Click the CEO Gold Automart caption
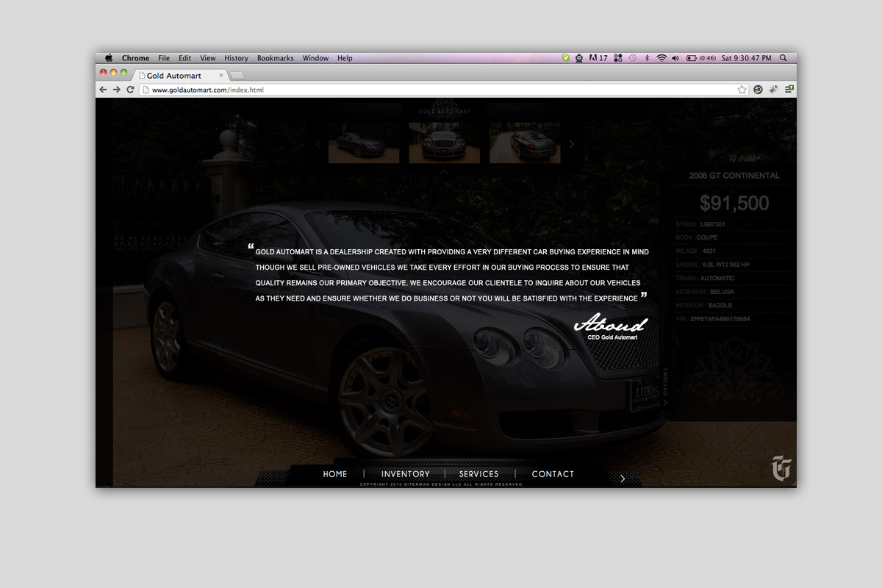This screenshot has height=588, width=882. pyautogui.click(x=612, y=337)
